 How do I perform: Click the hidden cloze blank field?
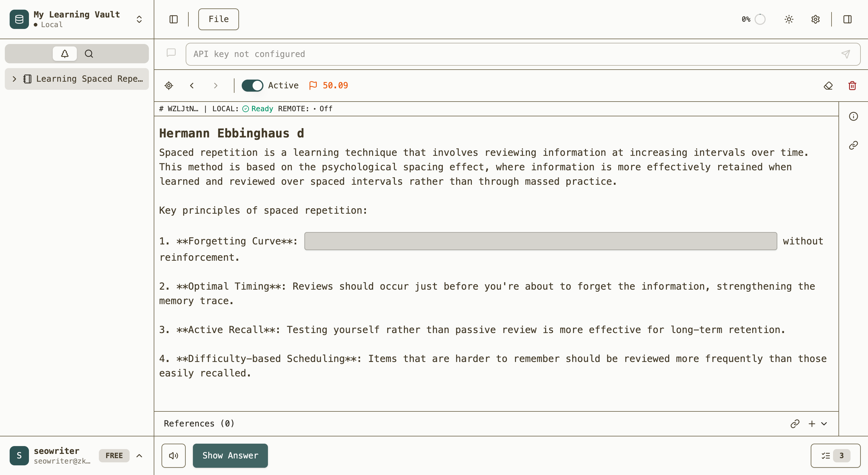pos(540,241)
